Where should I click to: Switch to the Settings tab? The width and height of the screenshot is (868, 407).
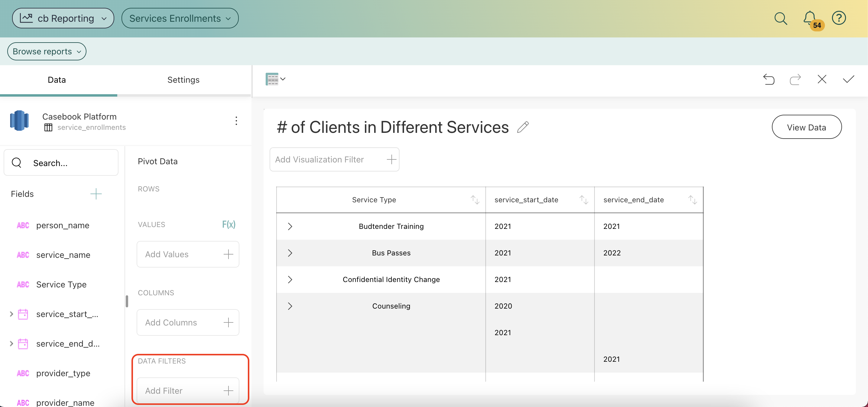click(x=183, y=80)
